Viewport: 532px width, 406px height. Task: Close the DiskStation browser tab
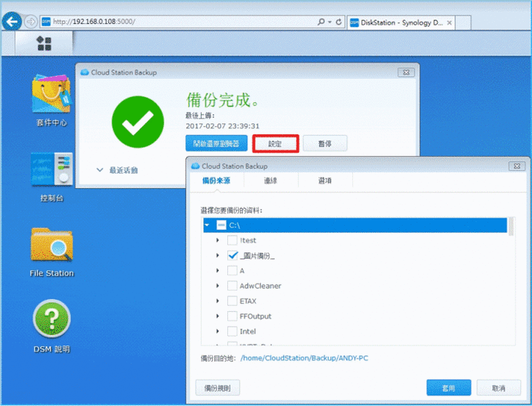click(x=449, y=23)
